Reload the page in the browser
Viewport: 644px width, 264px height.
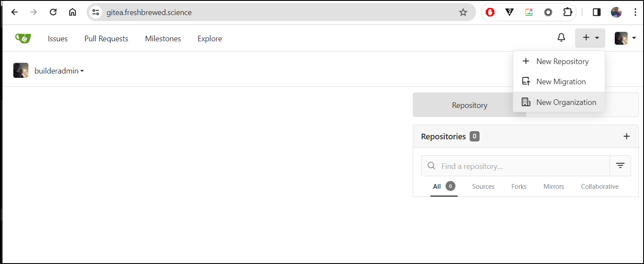pyautogui.click(x=53, y=12)
